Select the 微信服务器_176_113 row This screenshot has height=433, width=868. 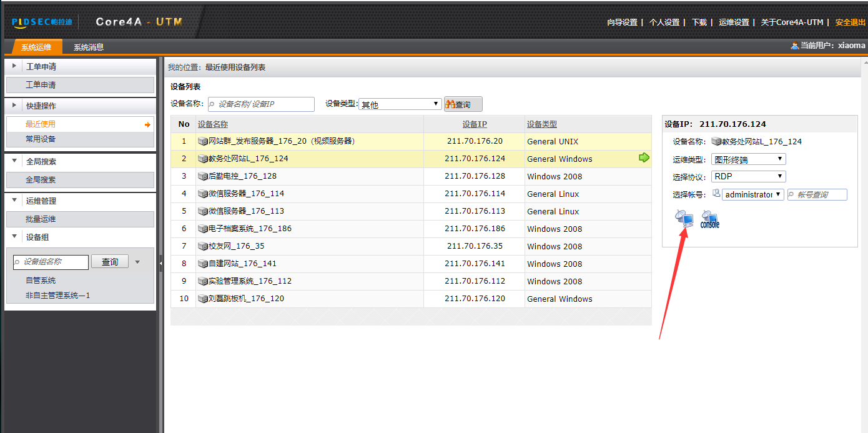point(411,211)
